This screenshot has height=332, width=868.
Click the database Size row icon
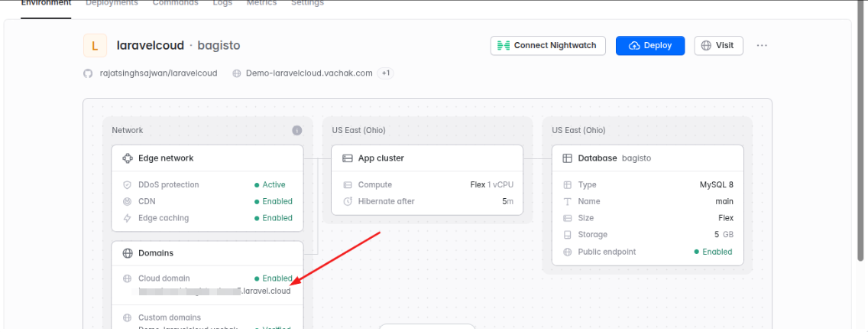pos(567,218)
